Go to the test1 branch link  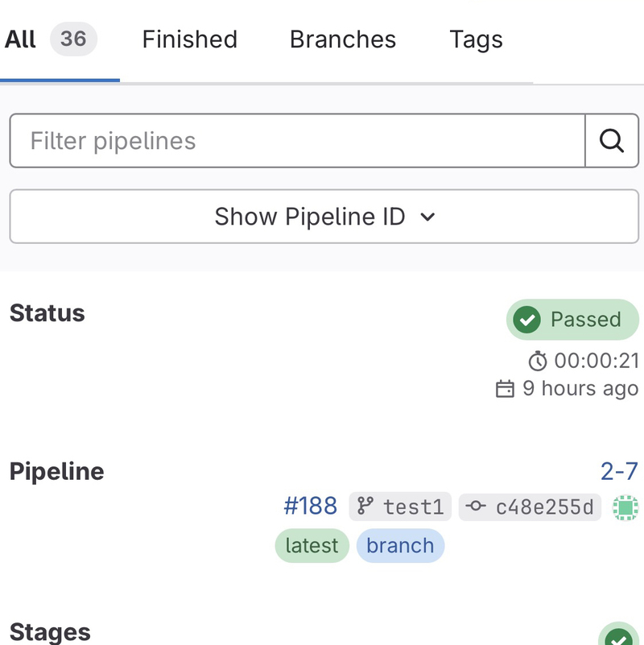click(413, 506)
